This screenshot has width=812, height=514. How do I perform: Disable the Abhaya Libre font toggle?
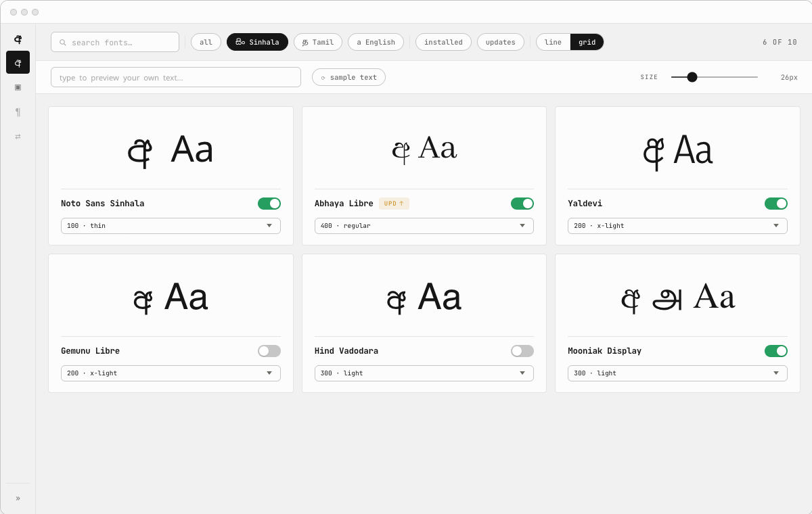pyautogui.click(x=522, y=204)
